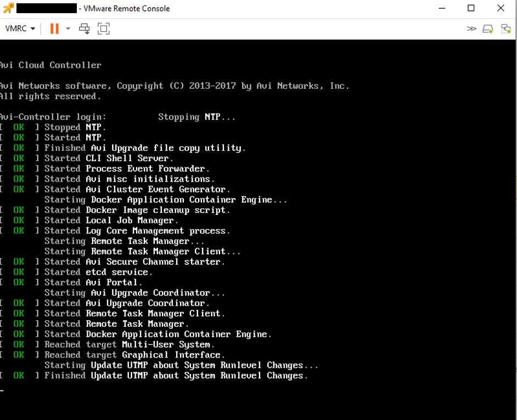517x420 pixels.
Task: Click the 'Starting Remote Task Manager...' line
Action: [124, 241]
